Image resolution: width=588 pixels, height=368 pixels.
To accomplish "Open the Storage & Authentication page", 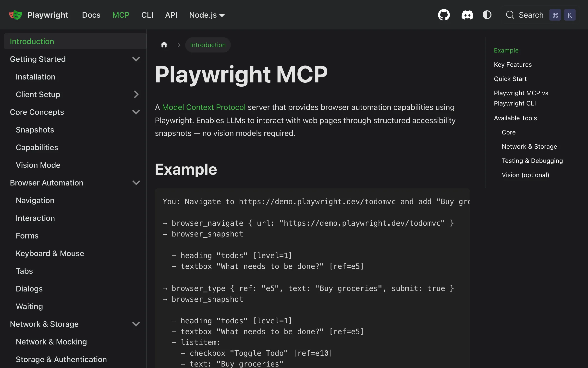I will tap(61, 359).
